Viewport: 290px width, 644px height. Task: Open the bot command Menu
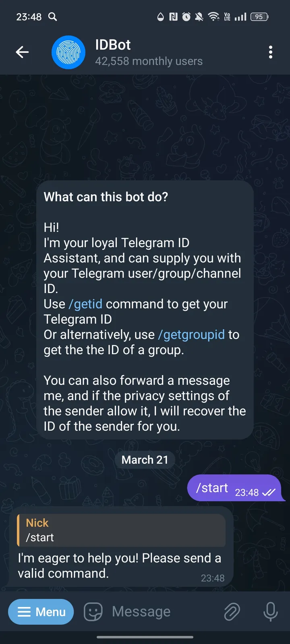click(41, 611)
